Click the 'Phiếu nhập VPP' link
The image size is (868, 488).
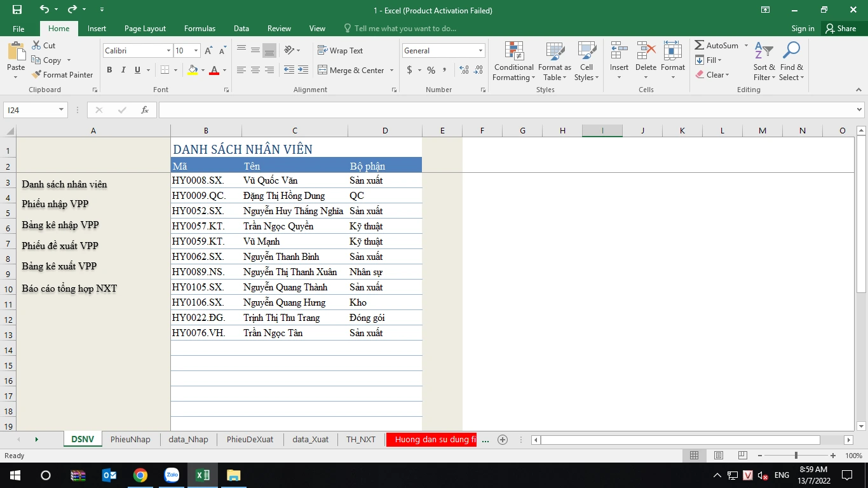[x=55, y=204]
